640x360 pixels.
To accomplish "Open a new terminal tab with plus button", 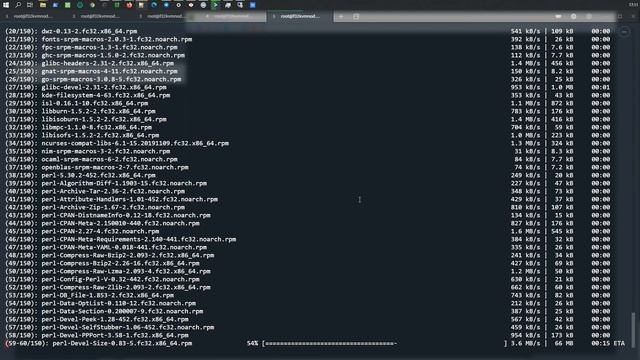I will 341,16.
